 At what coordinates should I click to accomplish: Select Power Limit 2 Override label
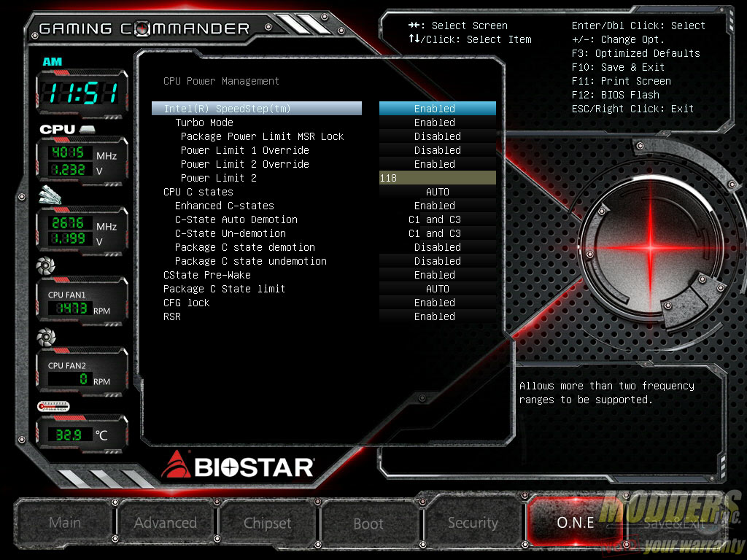245,164
